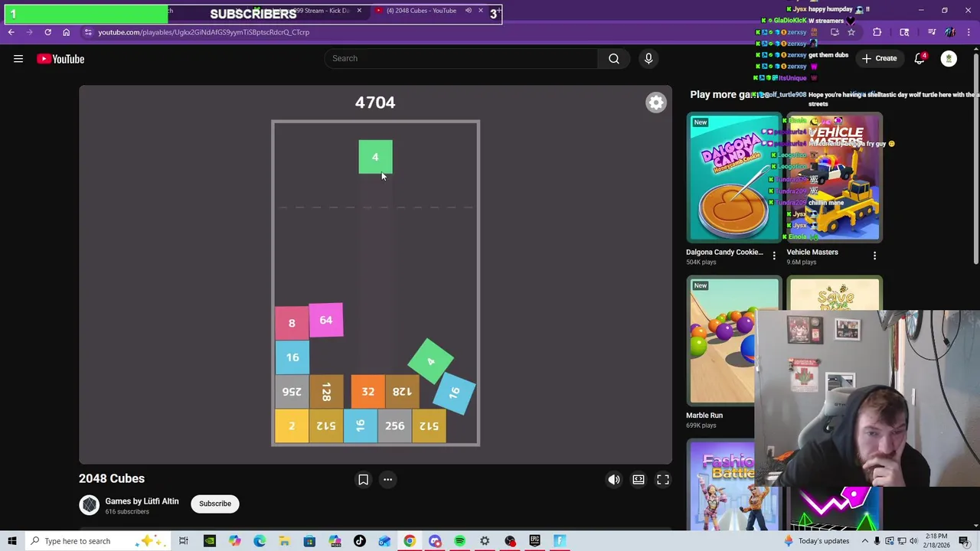Open browser extensions puzzle icon
This screenshot has width=980, height=551.
[877, 32]
